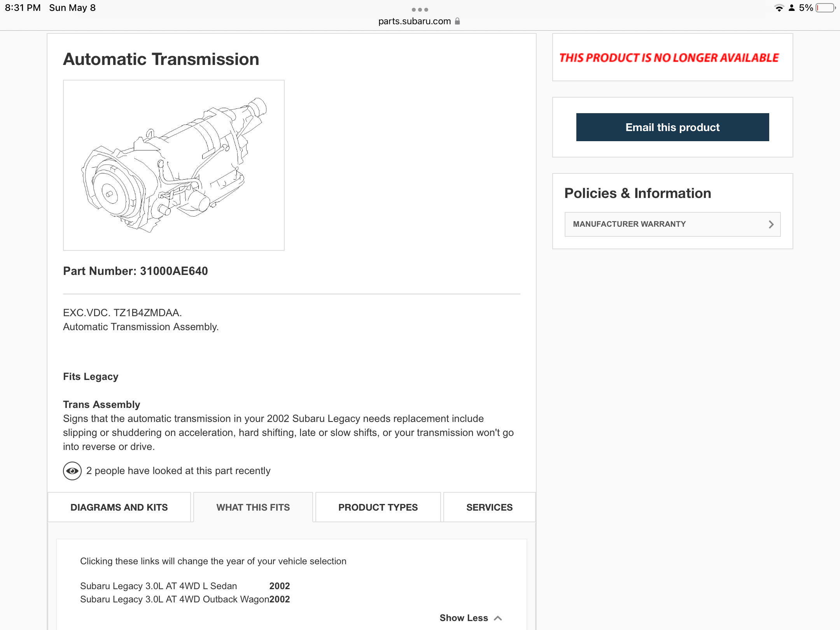Tap the parts.subaru.com address bar
Viewport: 840px width, 630px height.
(415, 21)
